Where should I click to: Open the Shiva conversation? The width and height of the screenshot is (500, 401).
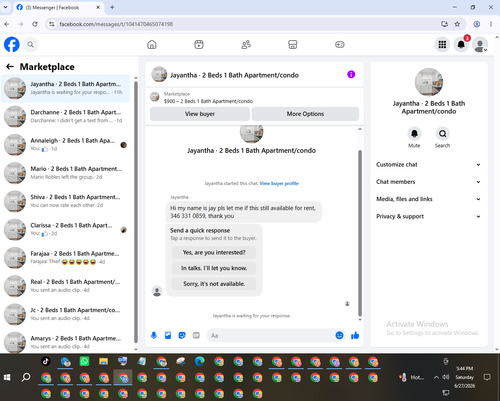65,201
